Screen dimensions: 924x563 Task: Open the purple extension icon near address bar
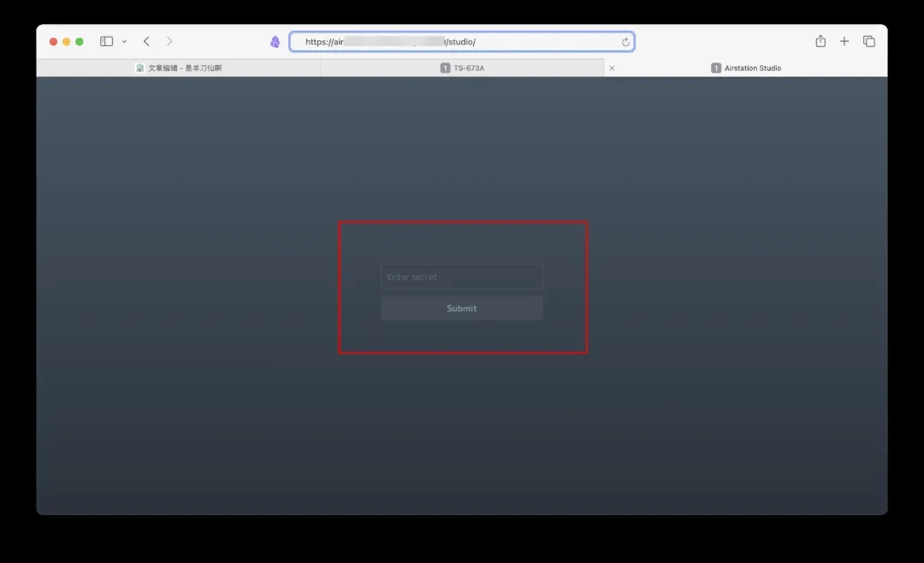click(275, 42)
